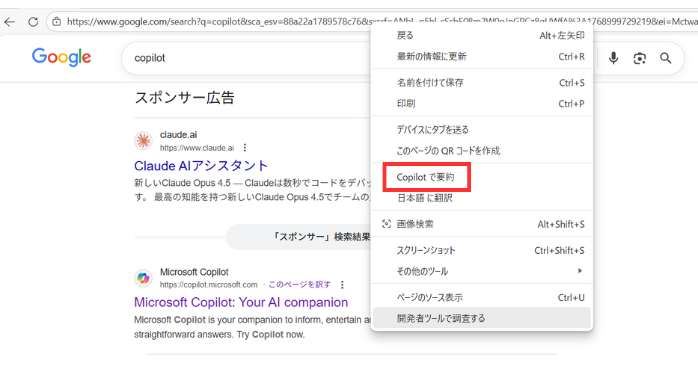
Task: Choose Copilot で要約 menu item
Action: [482, 177]
